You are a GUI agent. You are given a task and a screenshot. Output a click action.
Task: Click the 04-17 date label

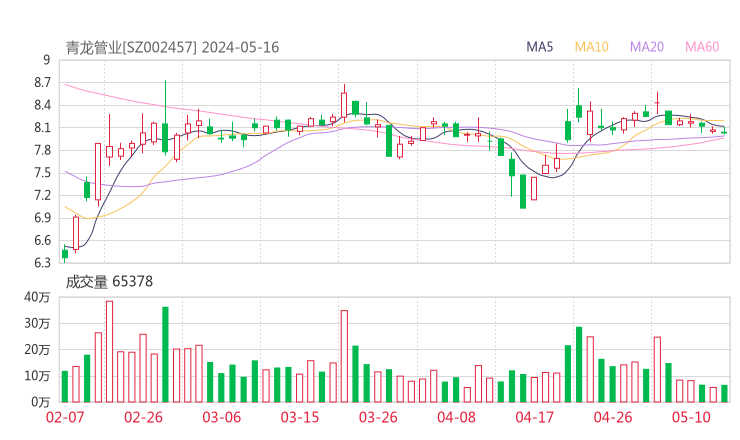click(535, 417)
